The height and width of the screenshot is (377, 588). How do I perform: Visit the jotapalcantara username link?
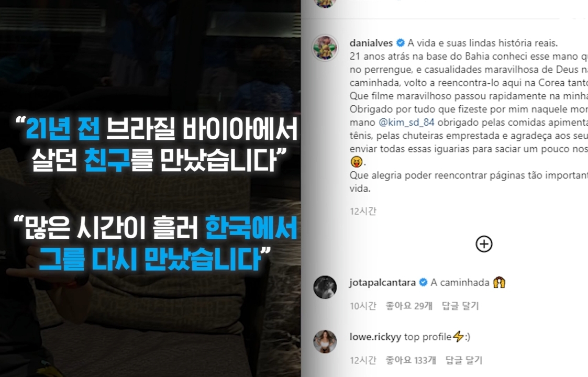pyautogui.click(x=382, y=282)
